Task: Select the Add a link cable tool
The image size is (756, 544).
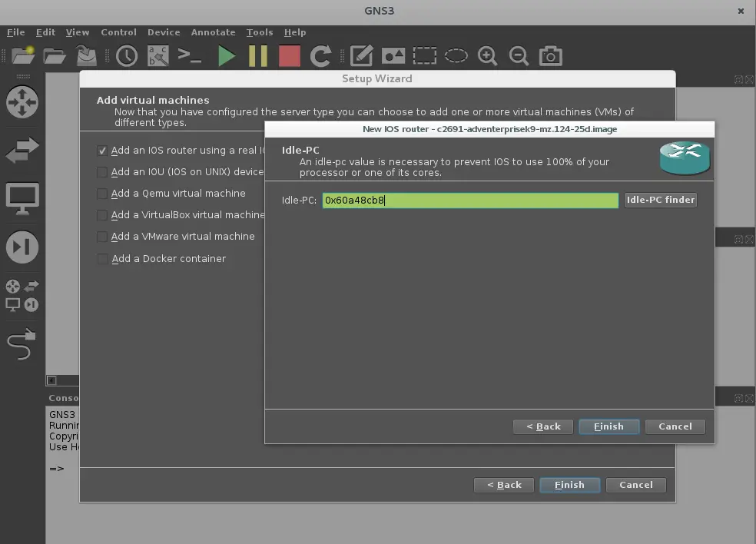Action: (22, 344)
